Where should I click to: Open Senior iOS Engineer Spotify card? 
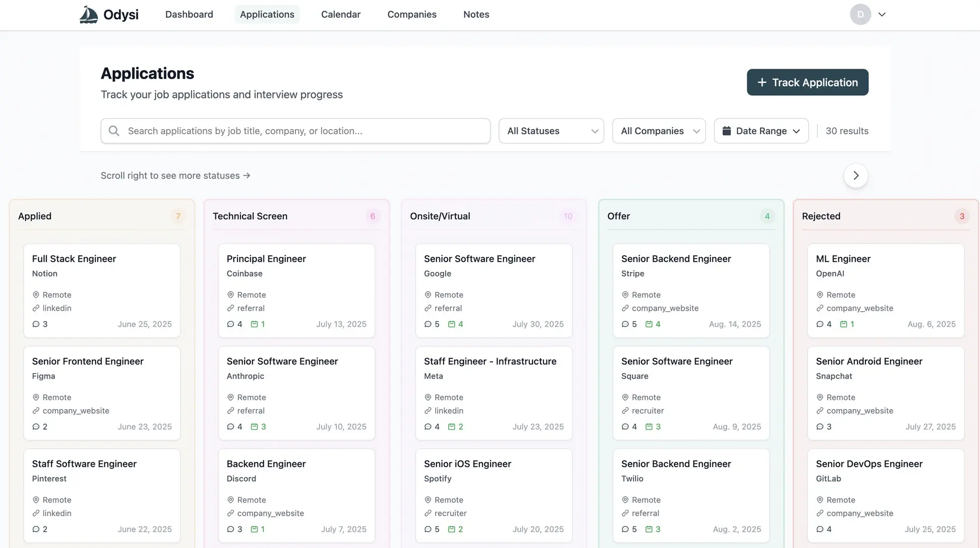494,496
